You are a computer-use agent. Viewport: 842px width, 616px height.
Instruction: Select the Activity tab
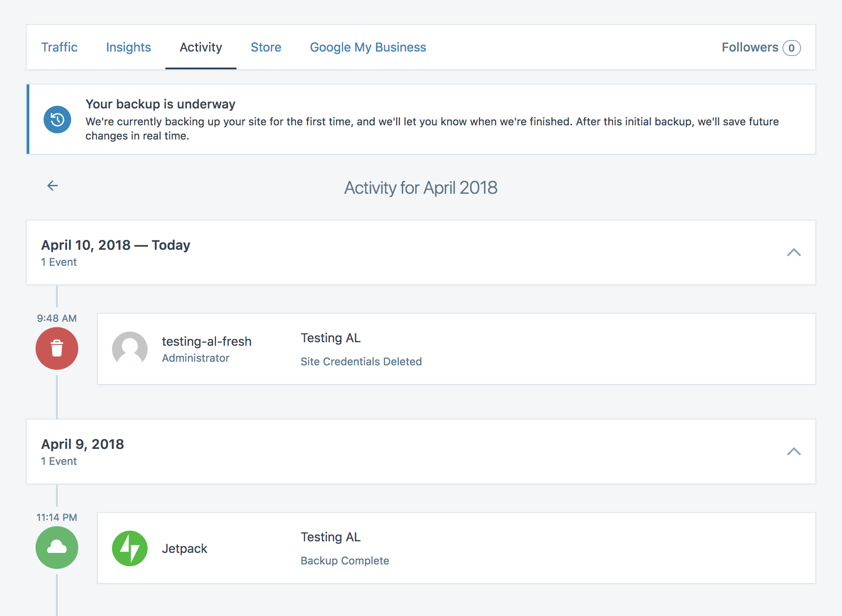point(200,48)
